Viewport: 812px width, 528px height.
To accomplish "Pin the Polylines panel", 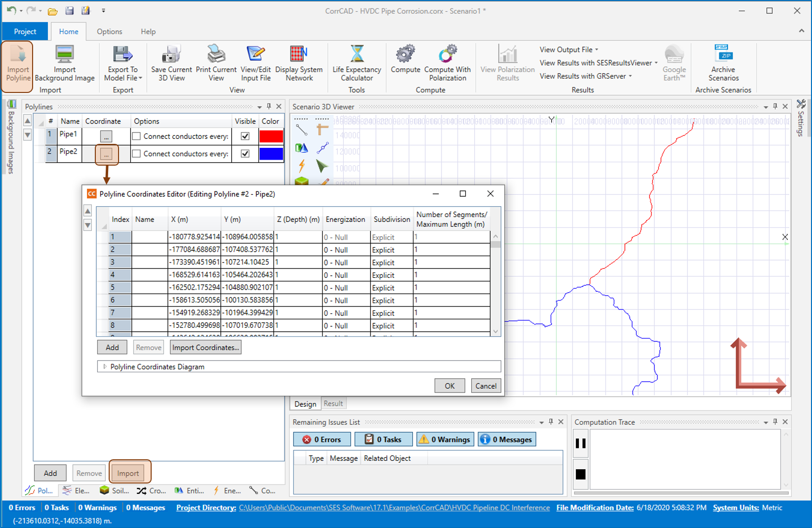I will [269, 107].
